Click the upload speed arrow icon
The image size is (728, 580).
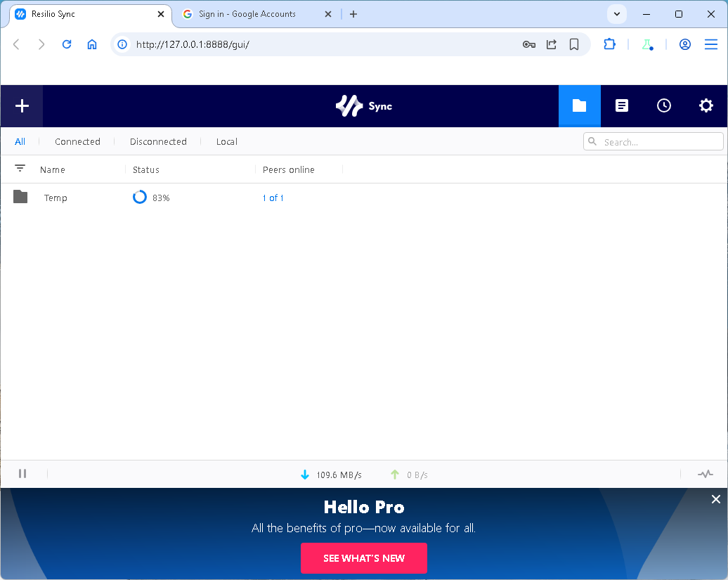395,475
